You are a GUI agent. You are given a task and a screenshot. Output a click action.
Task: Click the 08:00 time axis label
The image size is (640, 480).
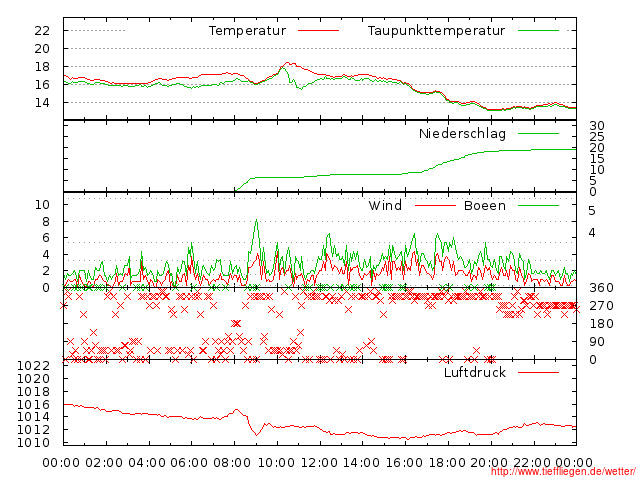point(232,463)
